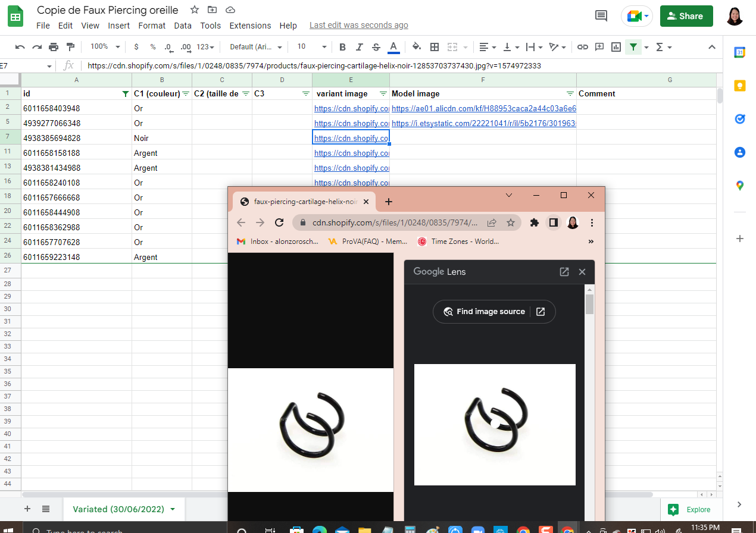Open vertical align dropdown
This screenshot has width=756, height=533.
pos(511,47)
